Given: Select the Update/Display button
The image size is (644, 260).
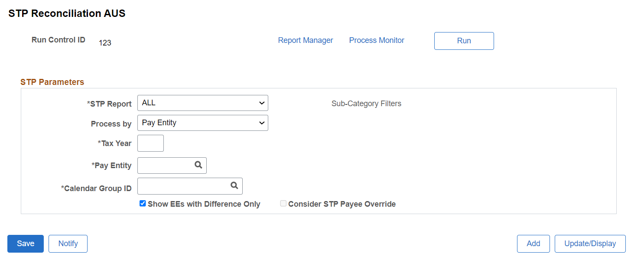Looking at the screenshot, I should pos(590,244).
